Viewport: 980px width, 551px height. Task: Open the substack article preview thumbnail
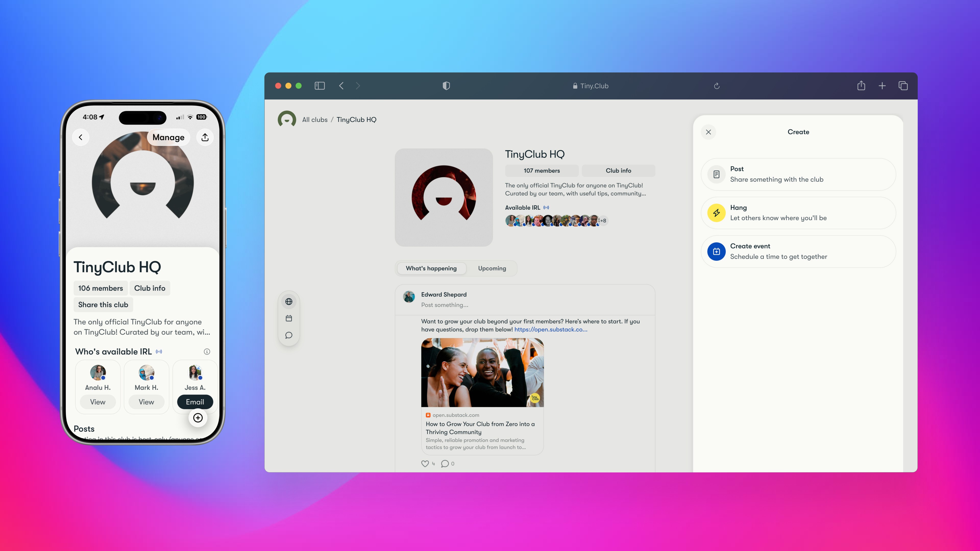tap(482, 373)
